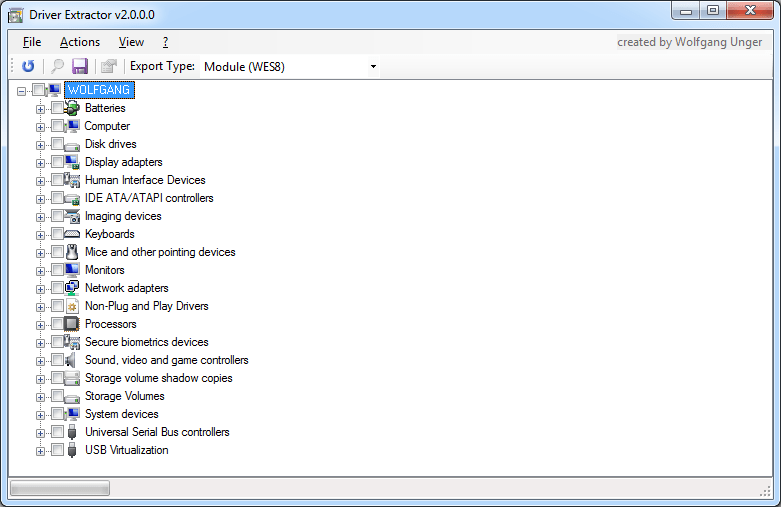Click the Save floppy disk icon

click(x=80, y=66)
